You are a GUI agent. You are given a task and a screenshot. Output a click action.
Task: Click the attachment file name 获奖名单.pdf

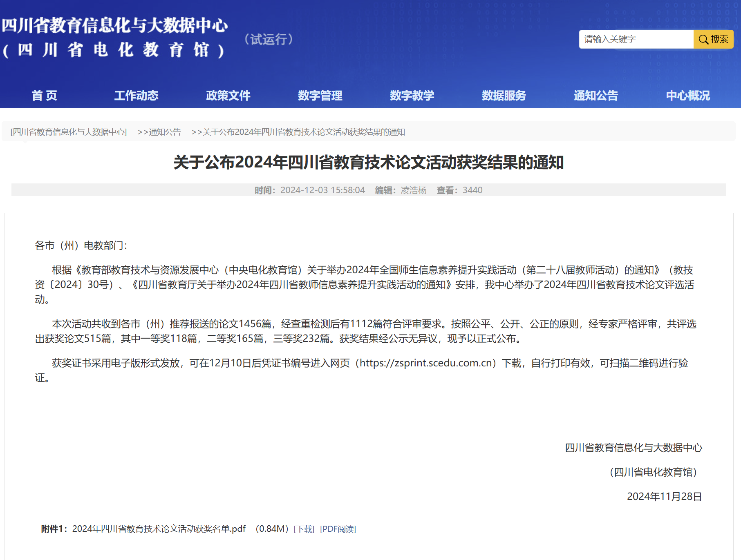pyautogui.click(x=159, y=529)
